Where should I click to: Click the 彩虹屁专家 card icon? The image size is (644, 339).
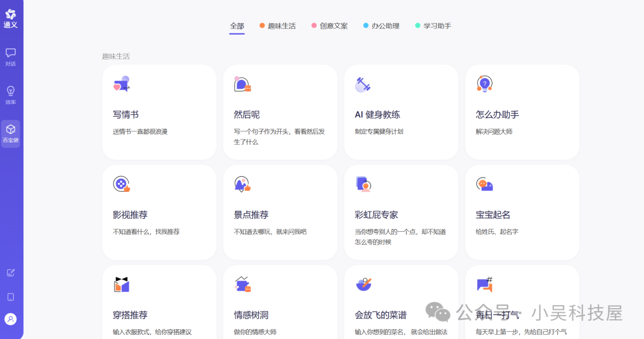coord(364,184)
